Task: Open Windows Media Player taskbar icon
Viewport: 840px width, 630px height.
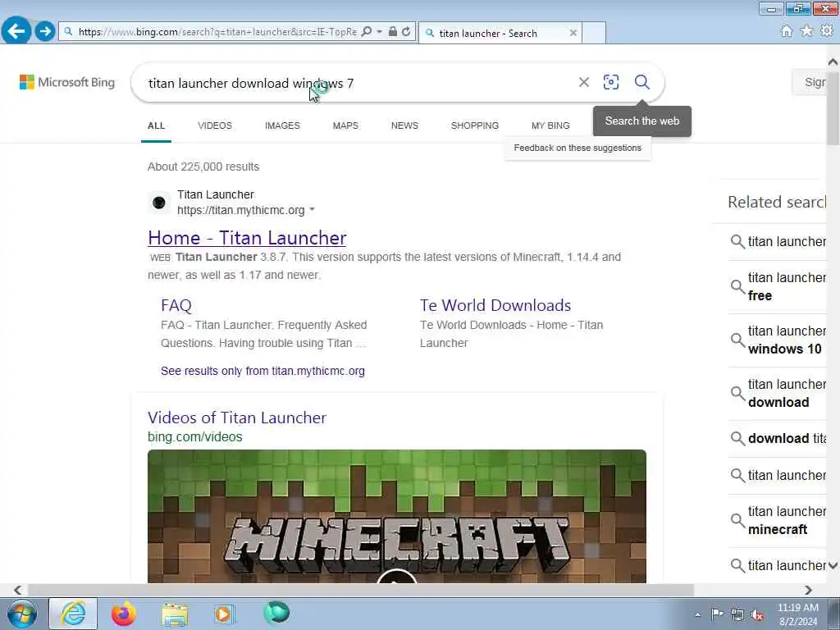Action: tap(224, 614)
